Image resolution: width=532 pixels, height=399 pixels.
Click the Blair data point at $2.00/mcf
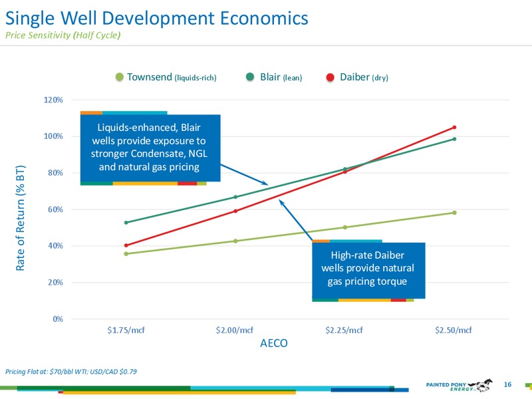(x=235, y=197)
